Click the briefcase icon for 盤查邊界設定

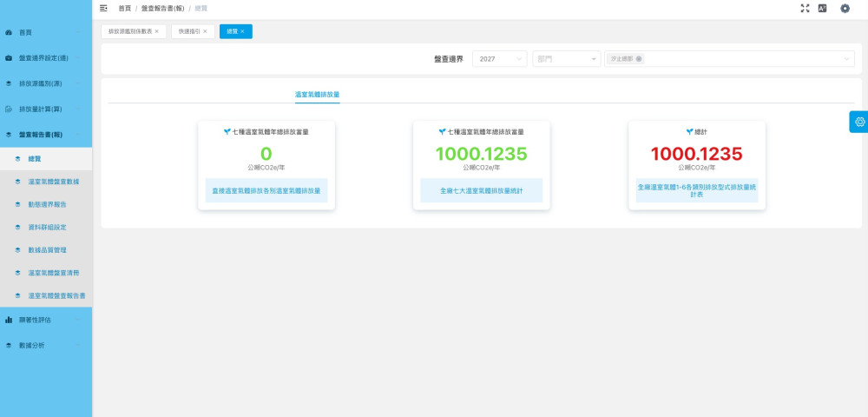pos(9,58)
